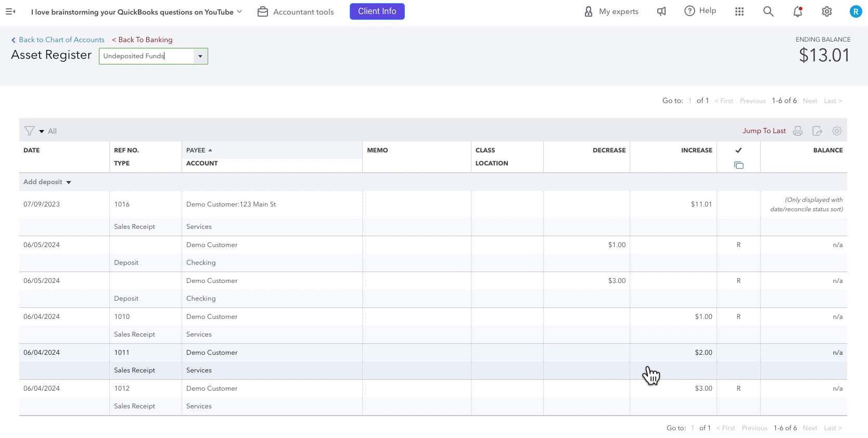
Task: Collapse the left navigation menu icon
Action: coord(10,11)
